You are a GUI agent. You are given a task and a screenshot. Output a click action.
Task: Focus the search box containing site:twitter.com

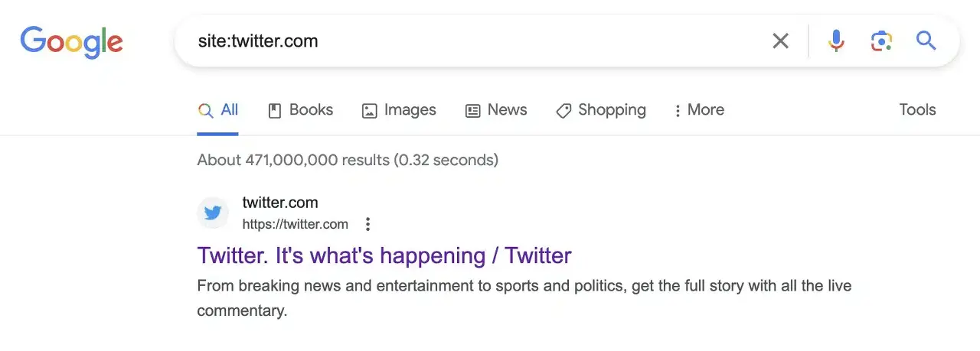coord(475,41)
